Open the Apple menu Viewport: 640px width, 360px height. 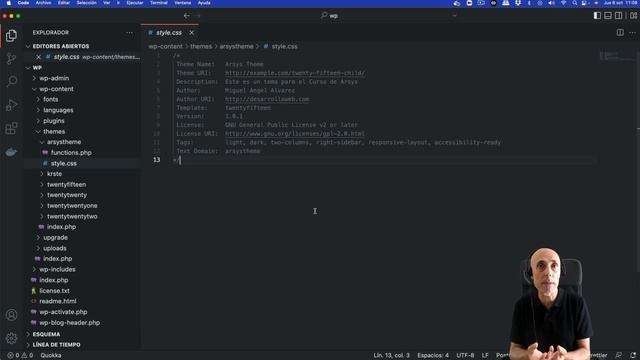[x=8, y=3]
